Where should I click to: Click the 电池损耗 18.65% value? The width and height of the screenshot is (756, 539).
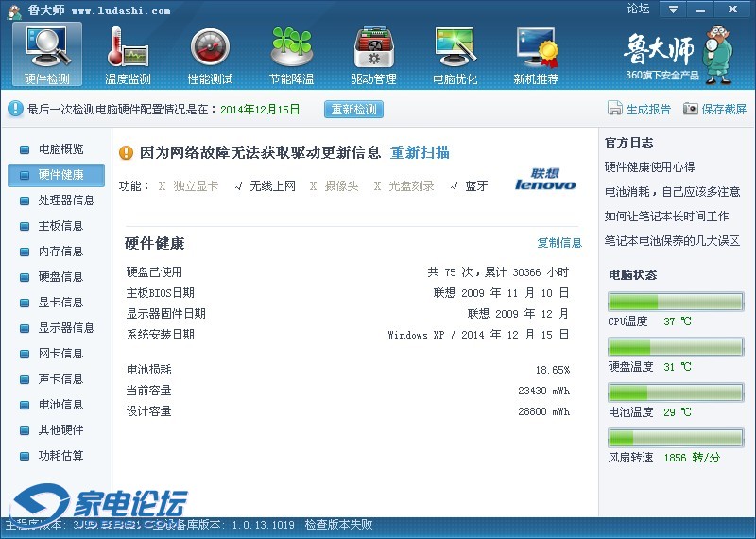pyautogui.click(x=553, y=370)
